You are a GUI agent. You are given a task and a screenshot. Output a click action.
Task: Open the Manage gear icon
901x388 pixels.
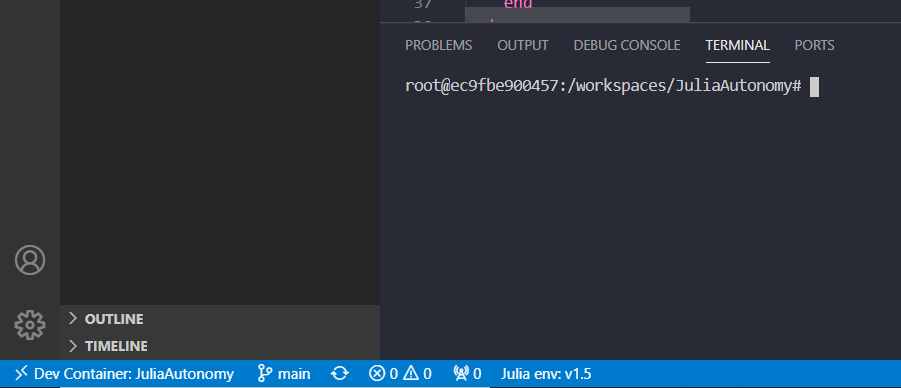click(30, 325)
